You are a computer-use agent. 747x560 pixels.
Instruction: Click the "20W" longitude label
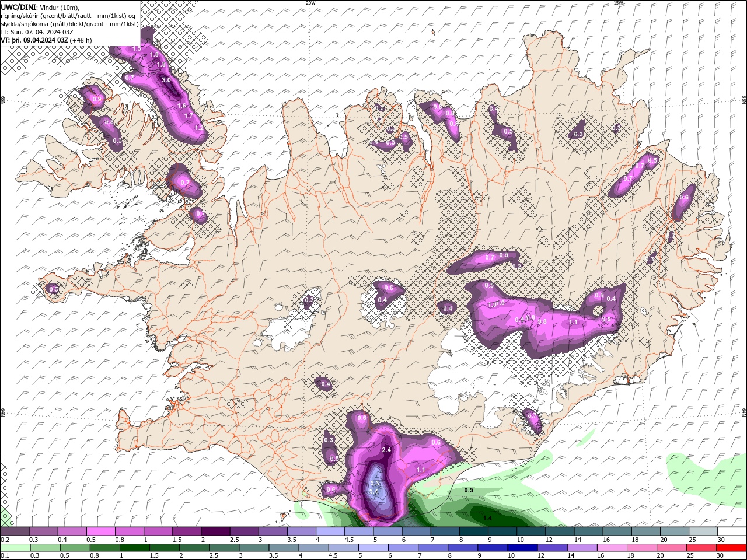click(310, 3)
